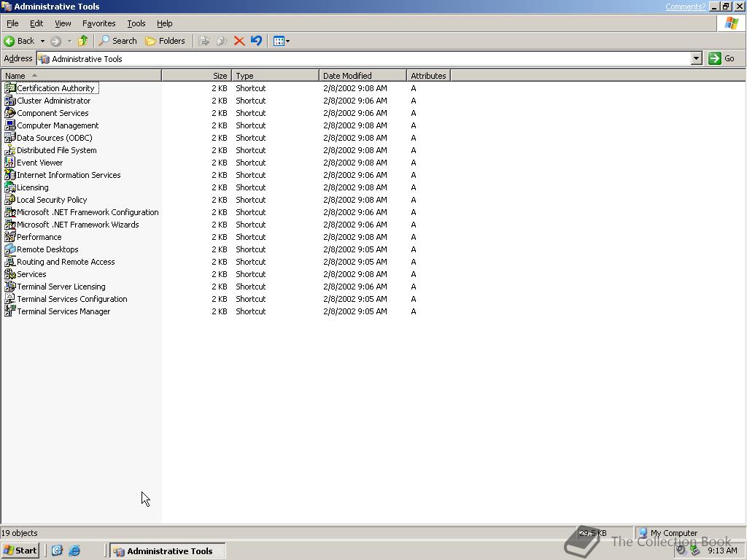Toggle the Folders pane button
The image size is (747, 560).
(165, 41)
